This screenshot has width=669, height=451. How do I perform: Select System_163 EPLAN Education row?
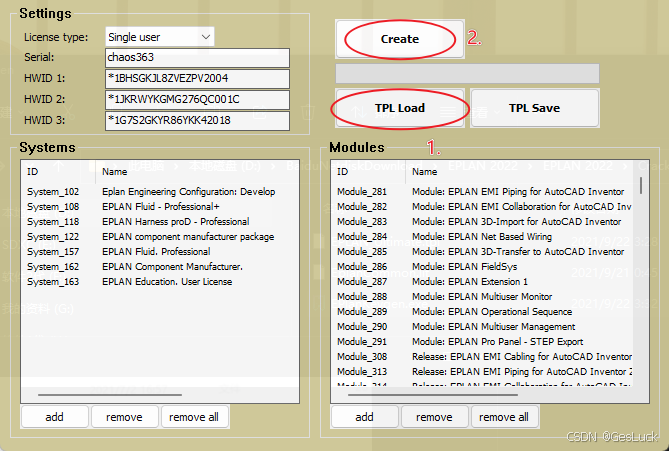click(160, 282)
